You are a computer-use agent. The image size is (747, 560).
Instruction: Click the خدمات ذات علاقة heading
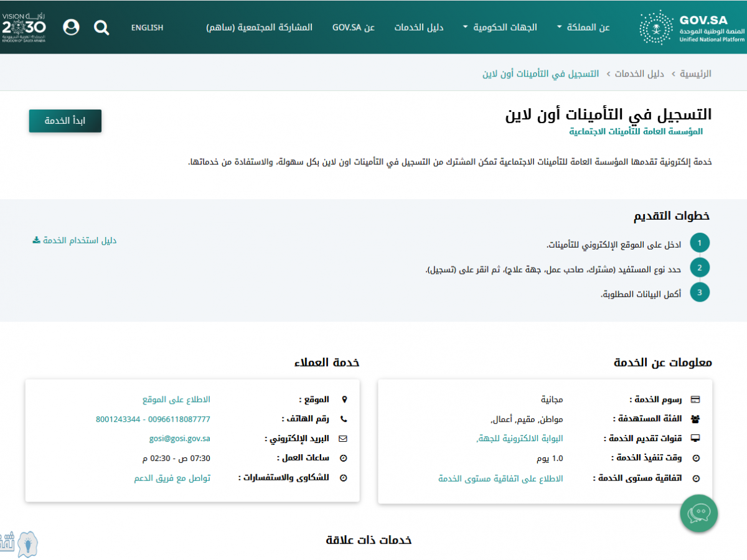(369, 539)
